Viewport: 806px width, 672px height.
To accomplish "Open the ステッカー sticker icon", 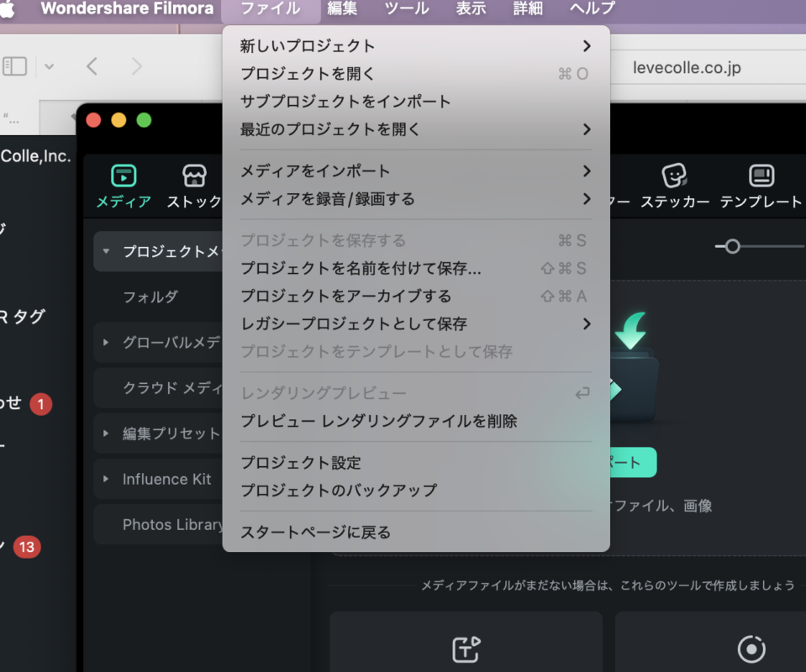I will [674, 176].
